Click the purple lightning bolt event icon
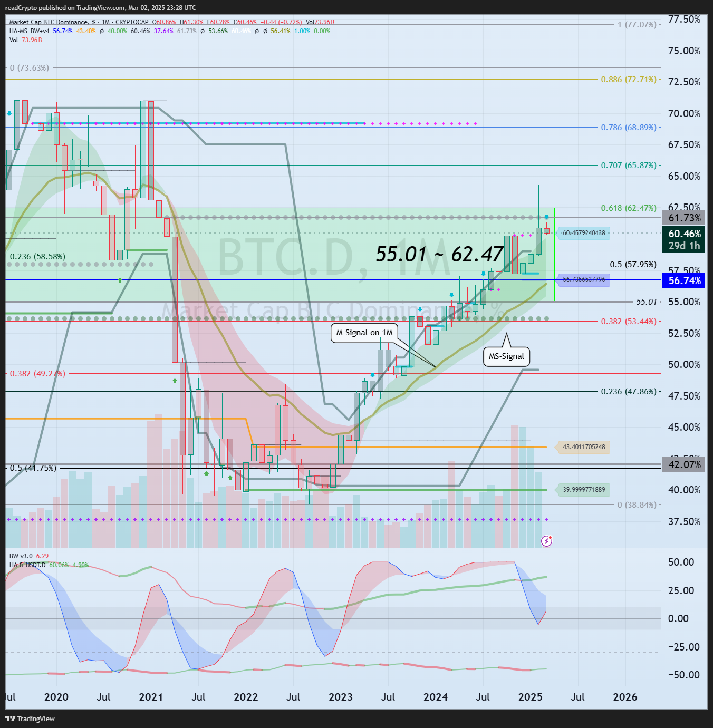 coord(547,541)
